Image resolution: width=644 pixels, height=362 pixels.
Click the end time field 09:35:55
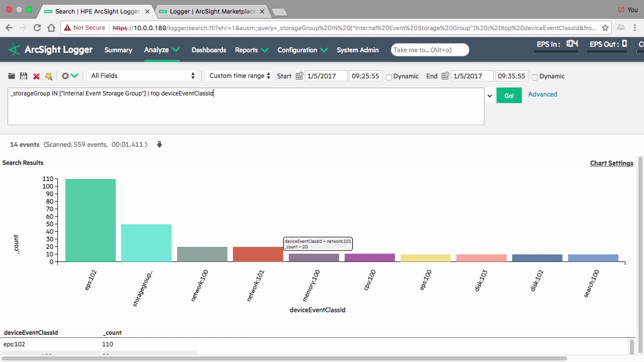511,76
